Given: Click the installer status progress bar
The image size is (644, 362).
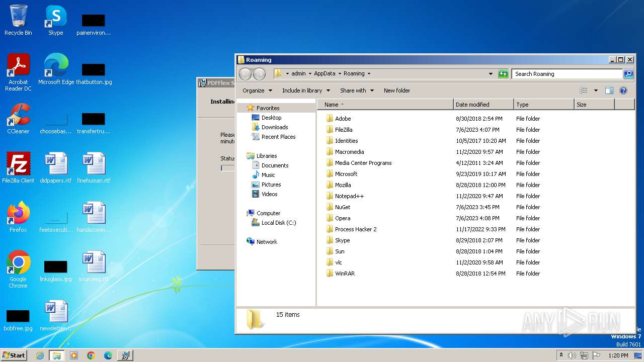Looking at the screenshot, I should [227, 168].
